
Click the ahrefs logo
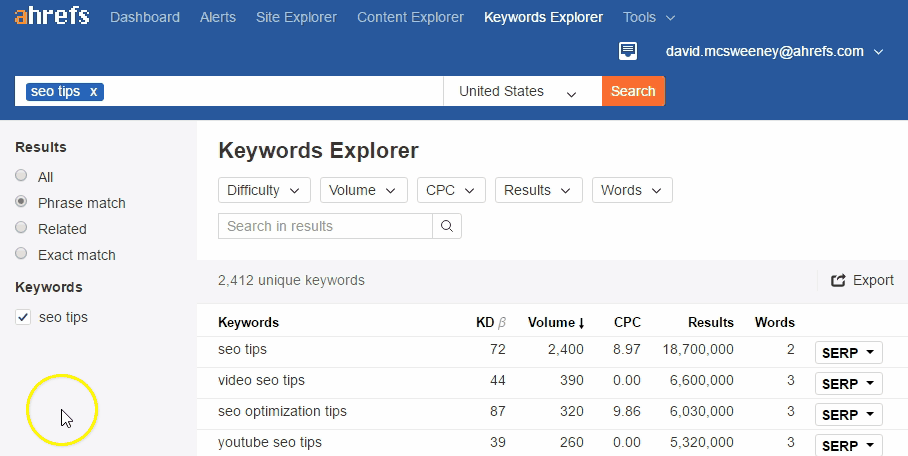click(52, 16)
